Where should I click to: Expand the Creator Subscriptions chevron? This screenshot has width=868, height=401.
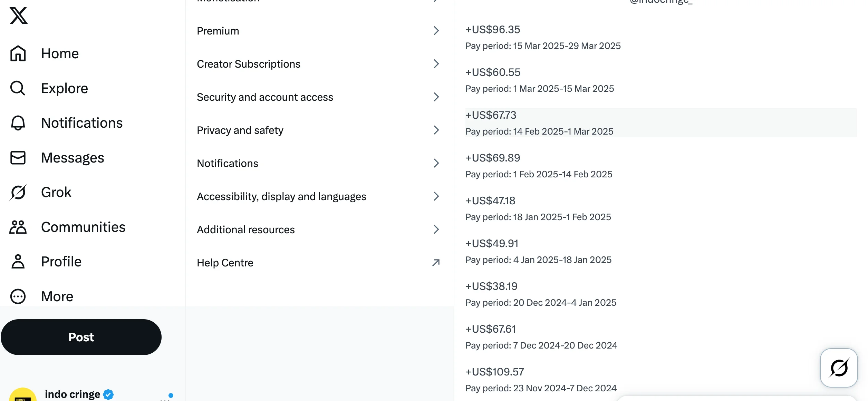[436, 64]
